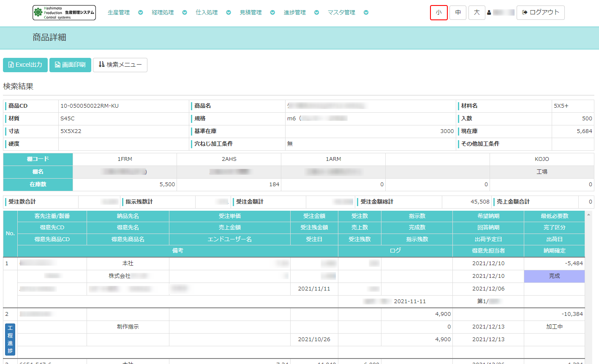Click the user profile icon
This screenshot has width=599, height=364.
click(489, 13)
